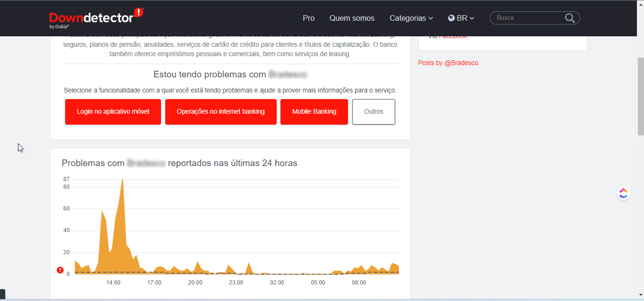Click the vertical page scrollbar thumb
Screen dimensions: 644x301
pos(641,97)
